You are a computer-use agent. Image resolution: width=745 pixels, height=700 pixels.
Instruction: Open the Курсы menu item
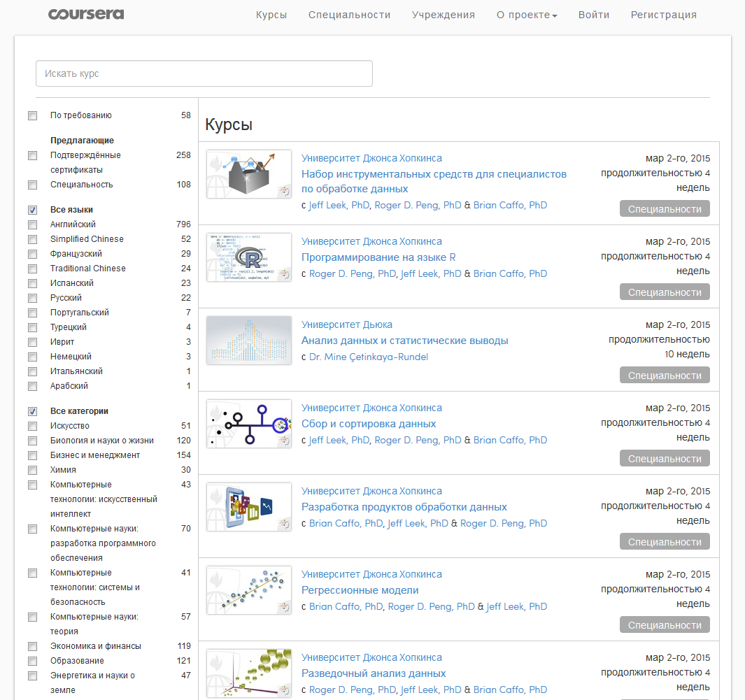click(x=271, y=15)
